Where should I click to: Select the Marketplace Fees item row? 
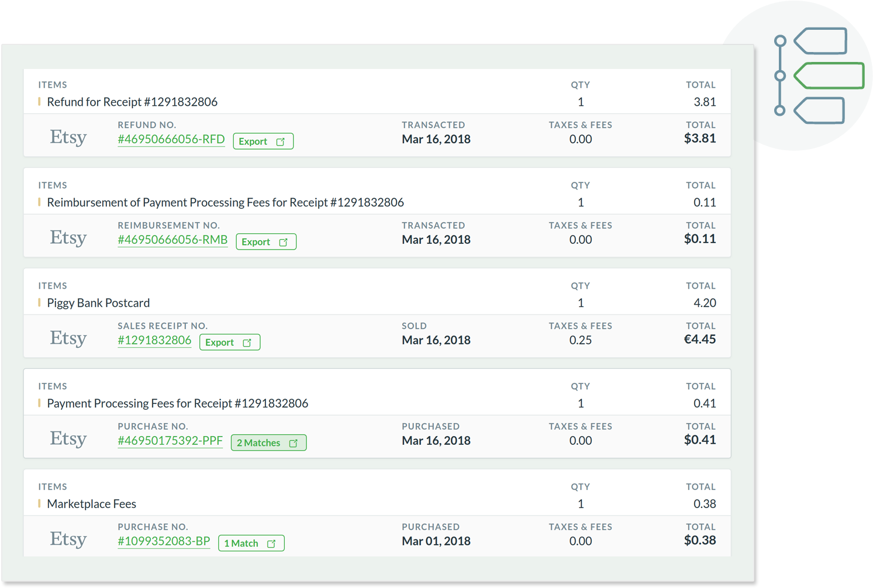click(91, 504)
